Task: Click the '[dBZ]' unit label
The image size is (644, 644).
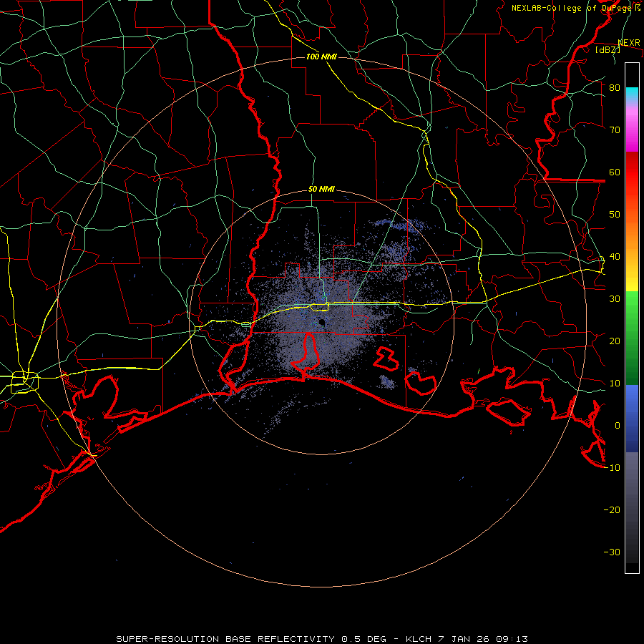Action: (x=608, y=49)
